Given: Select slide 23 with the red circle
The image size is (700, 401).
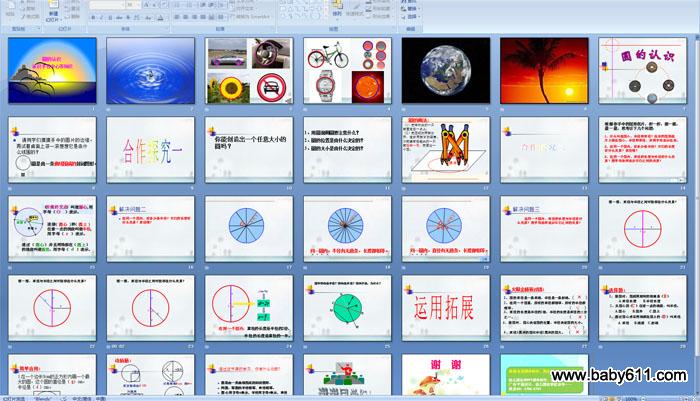Looking at the screenshot, I should click(x=150, y=308).
